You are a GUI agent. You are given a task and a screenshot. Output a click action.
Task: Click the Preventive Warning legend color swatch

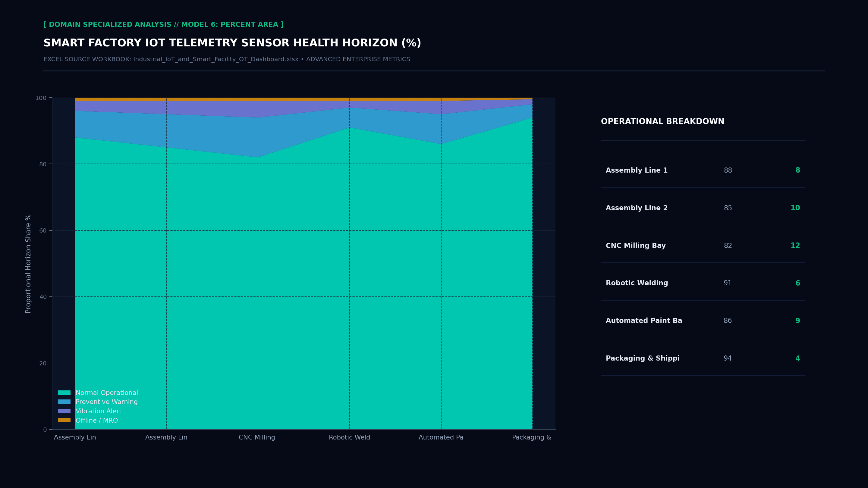click(x=64, y=402)
